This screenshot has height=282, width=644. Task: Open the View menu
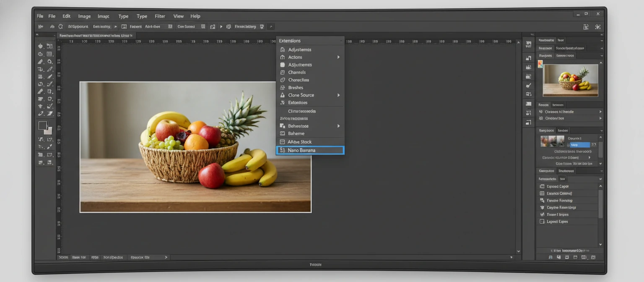(178, 16)
